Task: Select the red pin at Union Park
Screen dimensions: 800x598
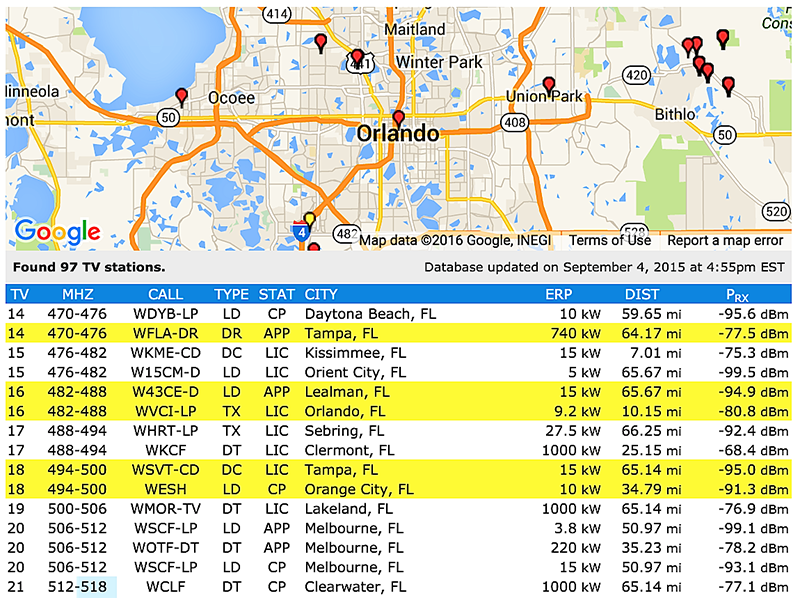Action: (x=548, y=86)
